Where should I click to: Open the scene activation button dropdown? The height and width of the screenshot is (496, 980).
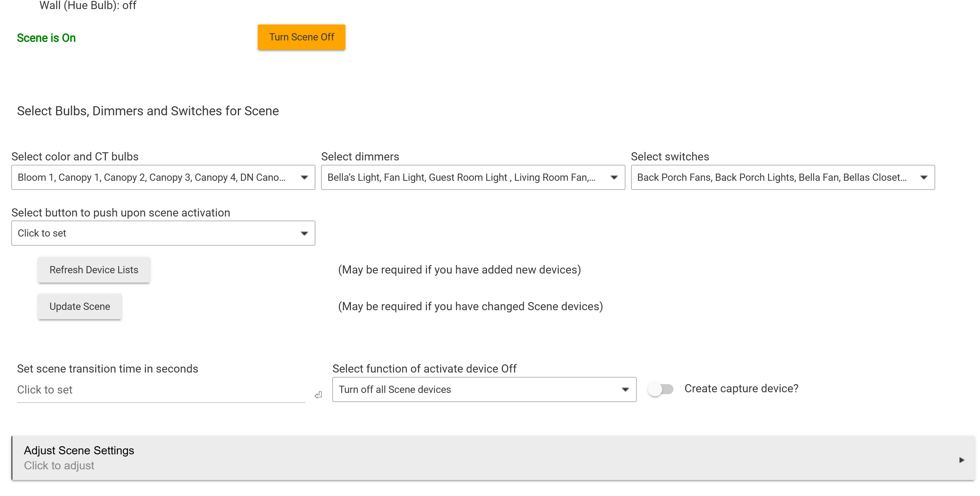pyautogui.click(x=152, y=233)
